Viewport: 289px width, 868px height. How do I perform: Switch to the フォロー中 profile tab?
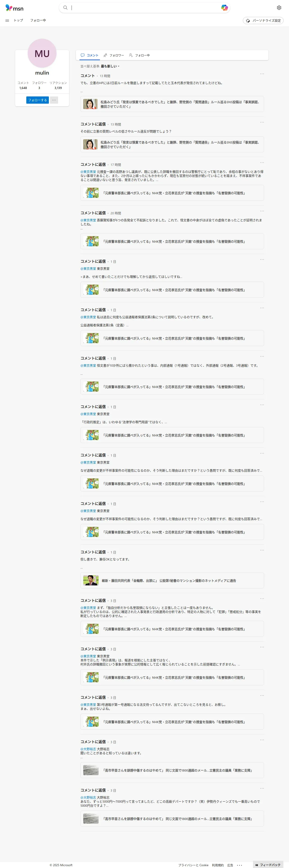coord(140,55)
